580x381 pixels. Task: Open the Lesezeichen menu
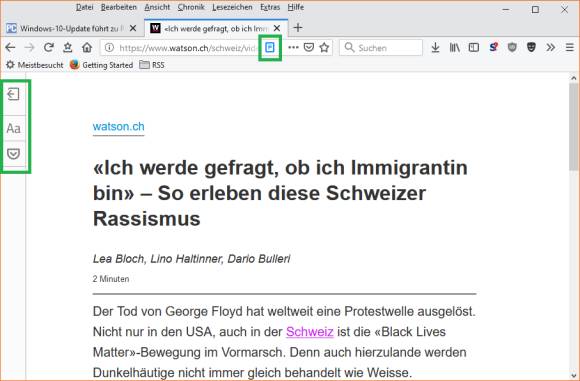pyautogui.click(x=232, y=7)
